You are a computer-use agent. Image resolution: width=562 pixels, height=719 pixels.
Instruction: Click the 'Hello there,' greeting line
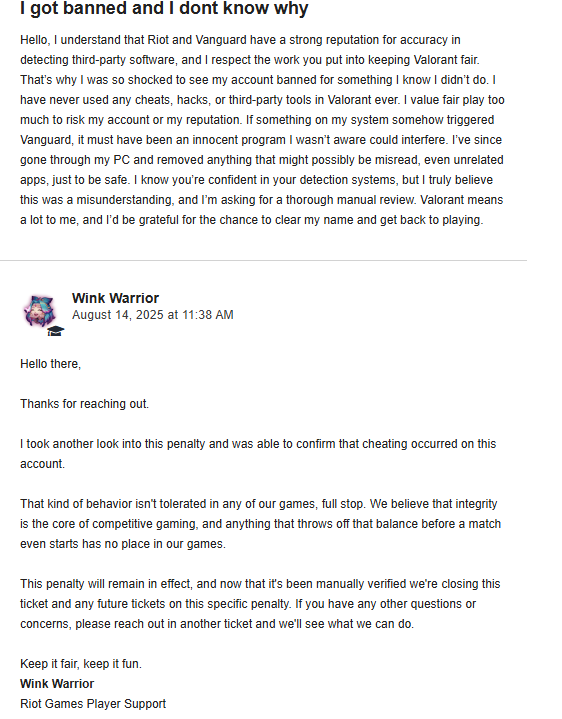pos(50,364)
